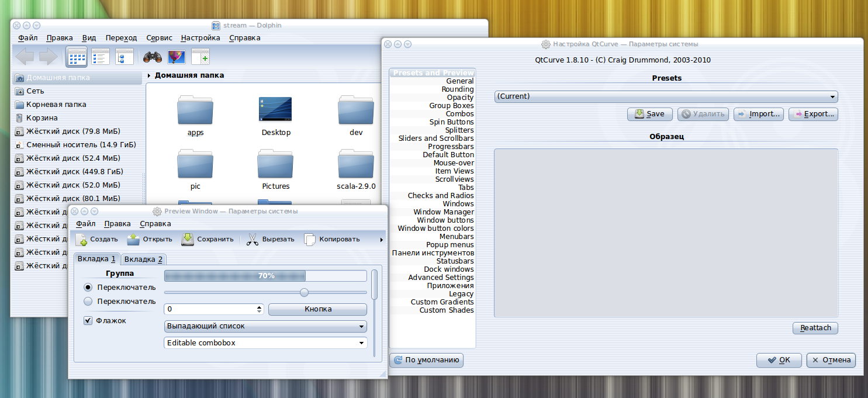
Task: Open Файл menu in Dolphin
Action: click(x=27, y=38)
